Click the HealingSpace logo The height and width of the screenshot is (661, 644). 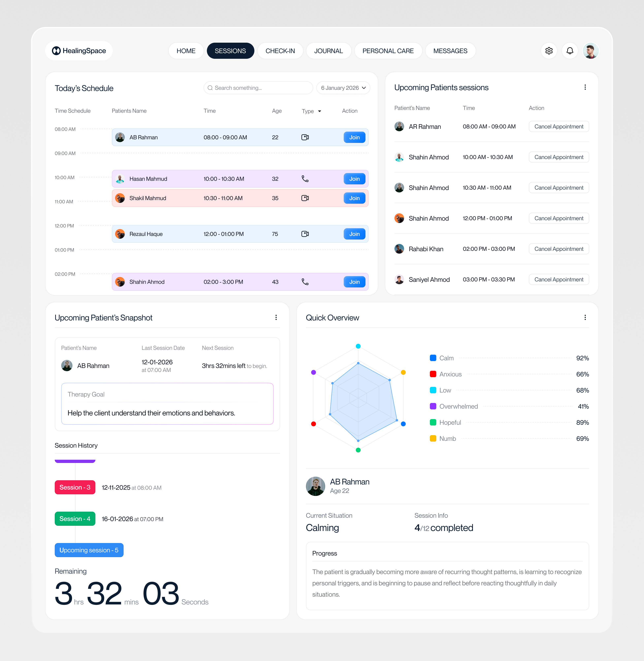pos(78,51)
